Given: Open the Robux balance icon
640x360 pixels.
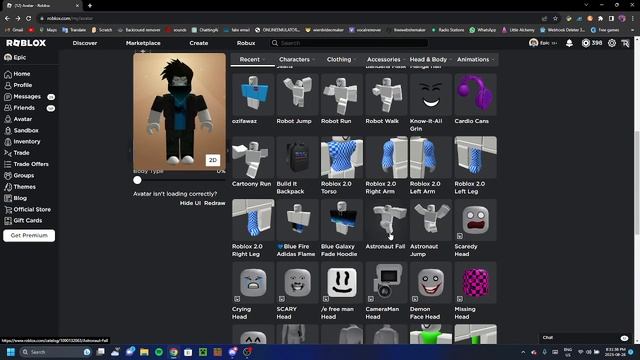Looking at the screenshot, I should pos(586,43).
